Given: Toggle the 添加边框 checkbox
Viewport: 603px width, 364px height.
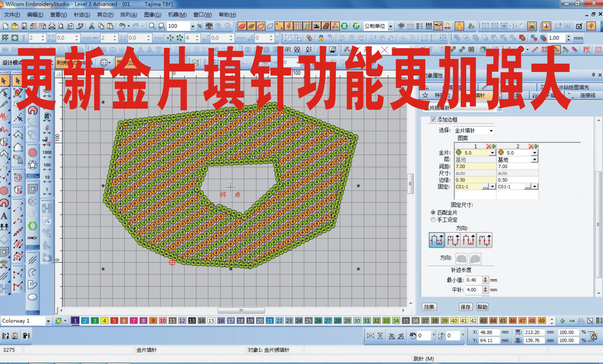Looking at the screenshot, I should pos(433,119).
